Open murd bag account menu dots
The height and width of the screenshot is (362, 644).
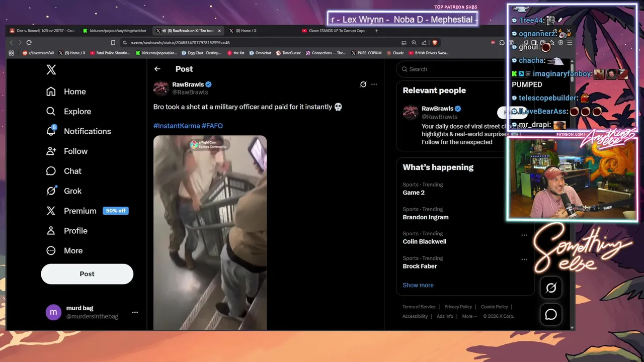pos(135,312)
